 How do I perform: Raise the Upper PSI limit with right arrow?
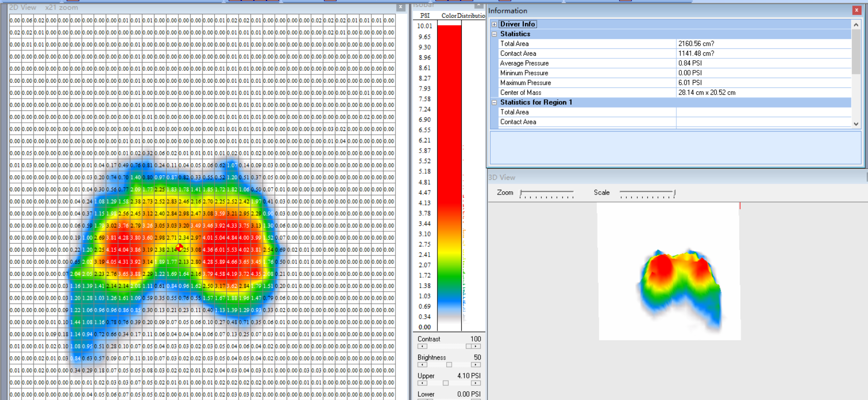pos(476,383)
